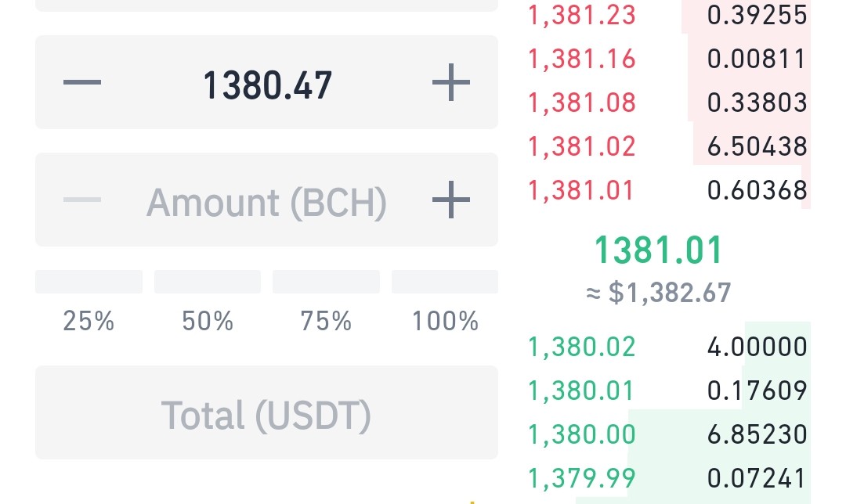Select the 100% amount segment
Screen dimensions: 846x504
pyautogui.click(x=445, y=282)
